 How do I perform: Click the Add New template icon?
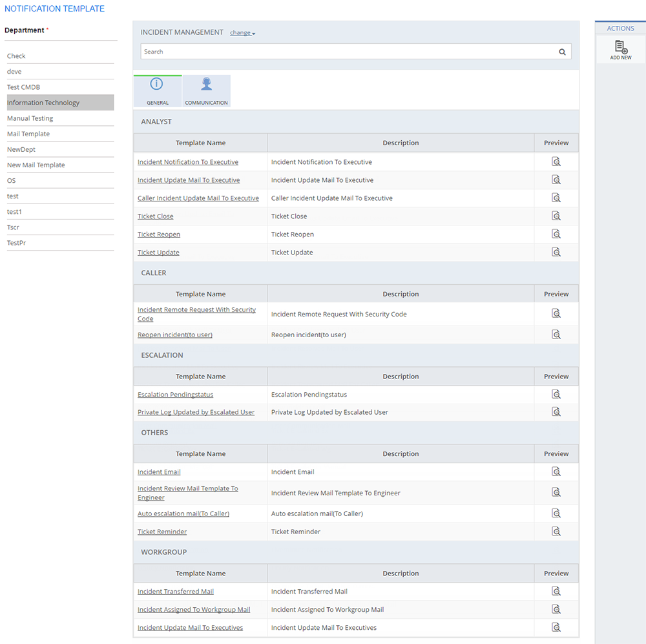621,48
